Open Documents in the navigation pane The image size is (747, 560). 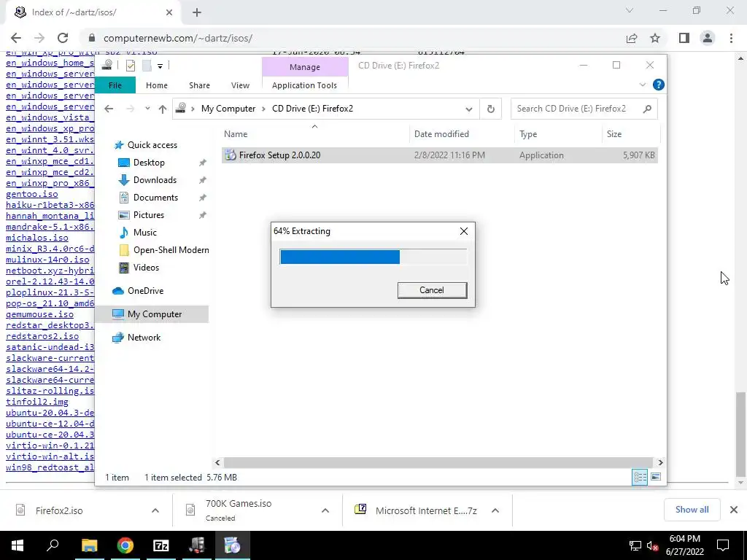click(x=156, y=198)
